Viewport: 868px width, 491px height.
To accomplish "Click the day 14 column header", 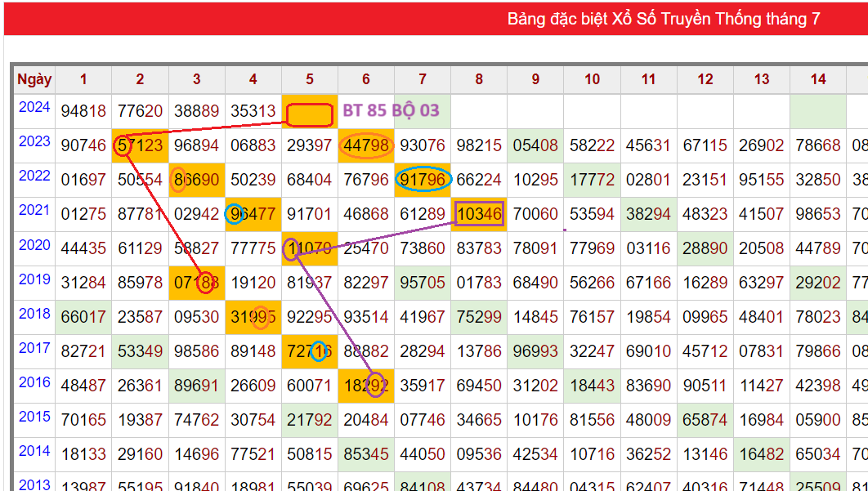I will click(x=817, y=79).
